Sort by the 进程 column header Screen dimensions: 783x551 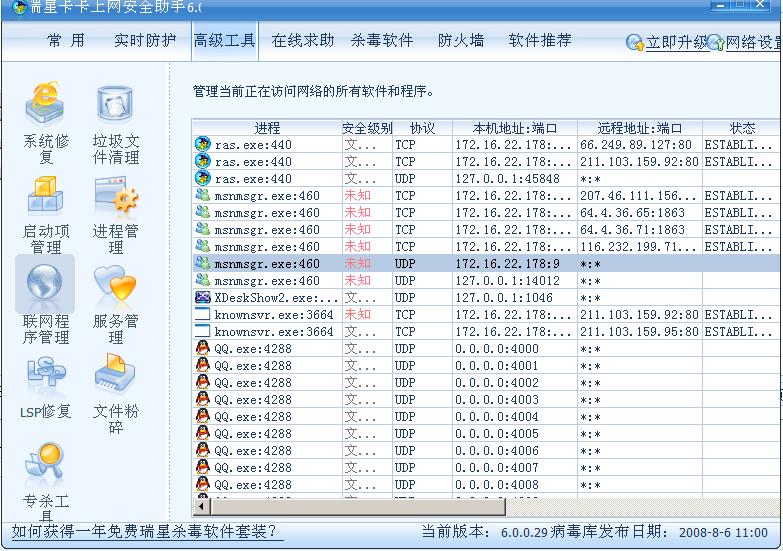pos(267,128)
